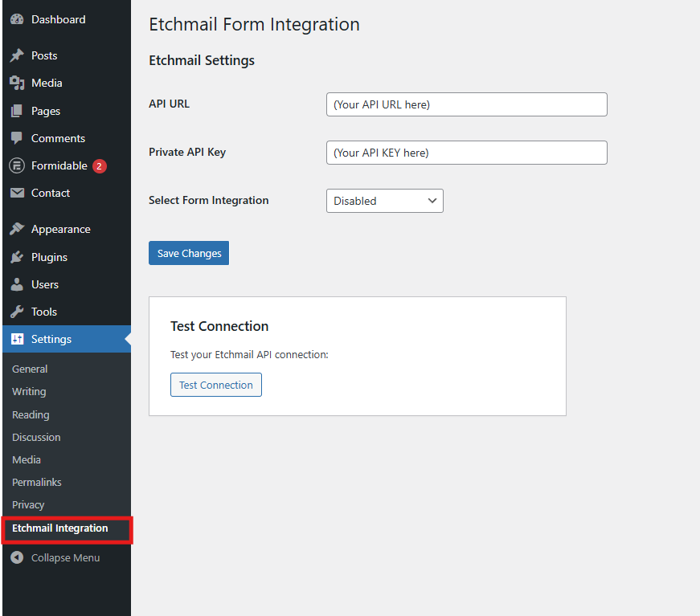Open Users menu label
700x616 pixels.
click(45, 284)
